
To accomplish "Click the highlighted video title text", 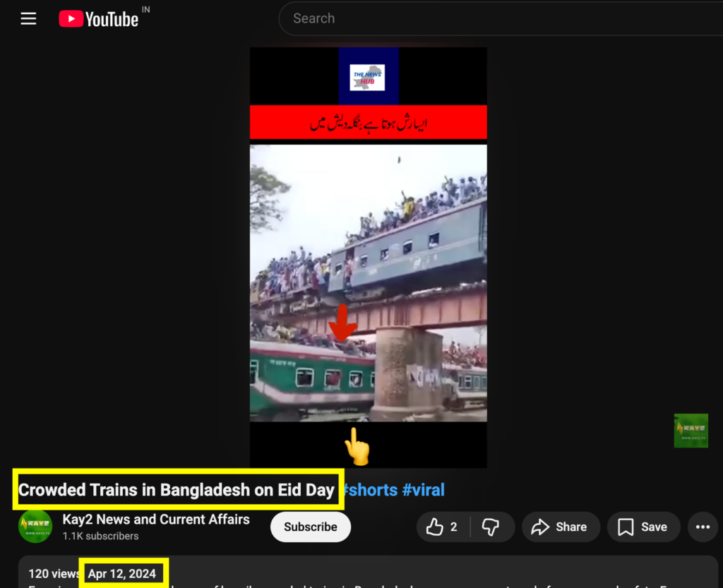I will pyautogui.click(x=177, y=490).
